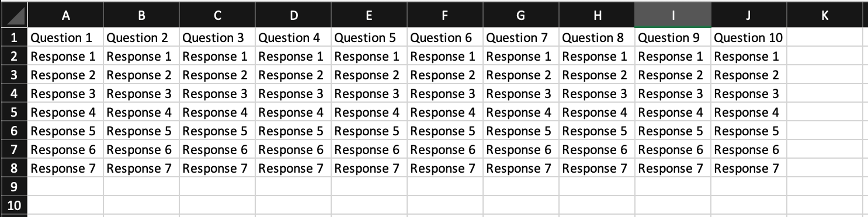The height and width of the screenshot is (217, 868).
Task: Select column I header
Action: click(x=673, y=16)
